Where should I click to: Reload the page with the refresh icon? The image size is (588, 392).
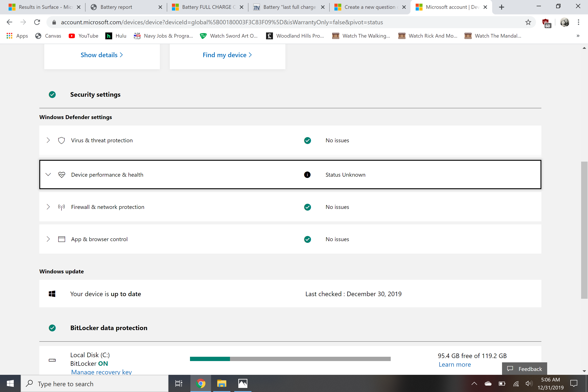(37, 22)
